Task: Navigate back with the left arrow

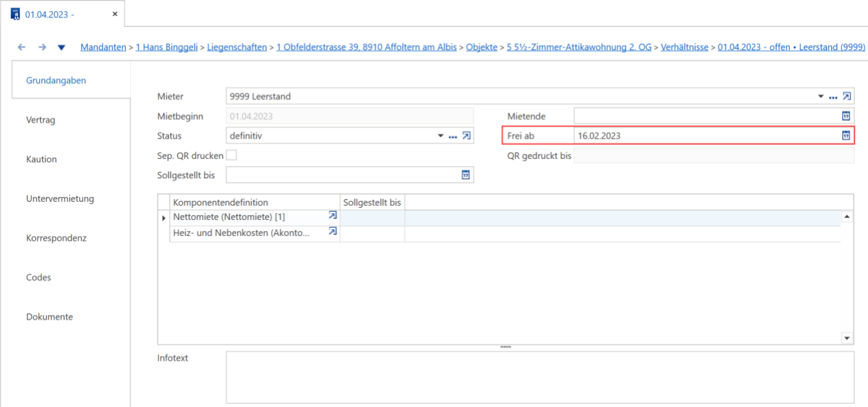Action: [x=21, y=47]
